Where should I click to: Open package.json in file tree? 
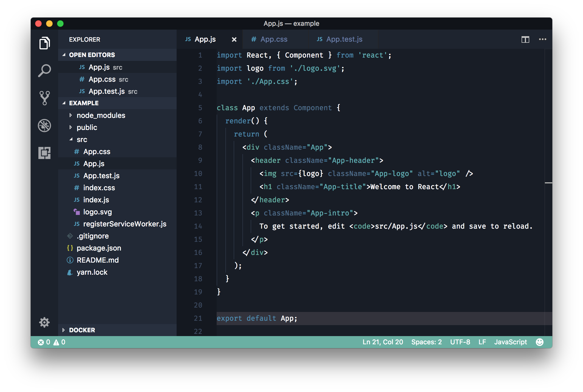click(99, 248)
